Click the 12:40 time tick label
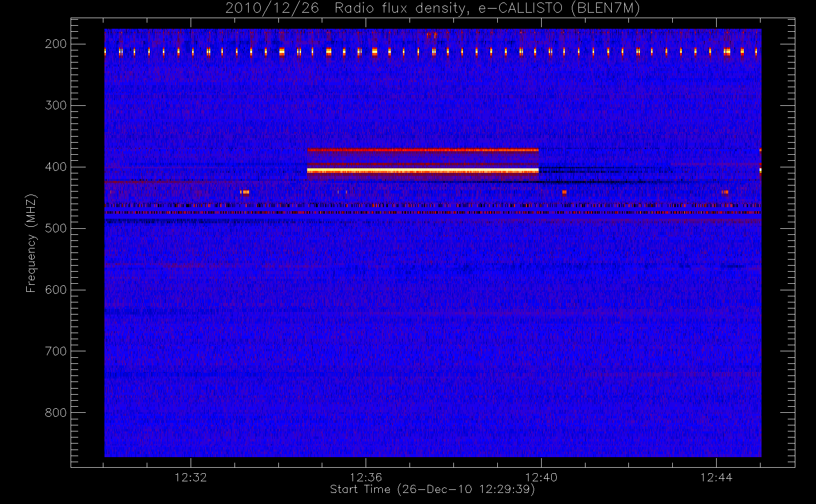The width and height of the screenshot is (816, 504). (541, 477)
